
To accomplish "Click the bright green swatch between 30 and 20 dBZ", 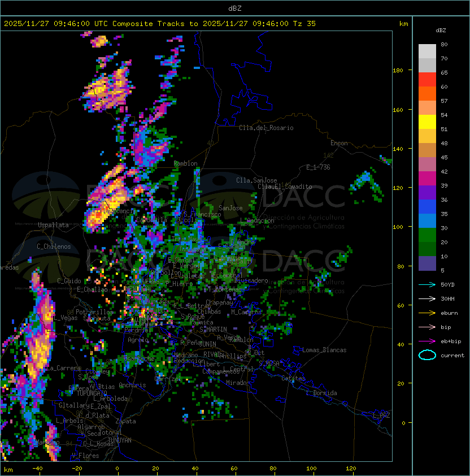I will (427, 235).
